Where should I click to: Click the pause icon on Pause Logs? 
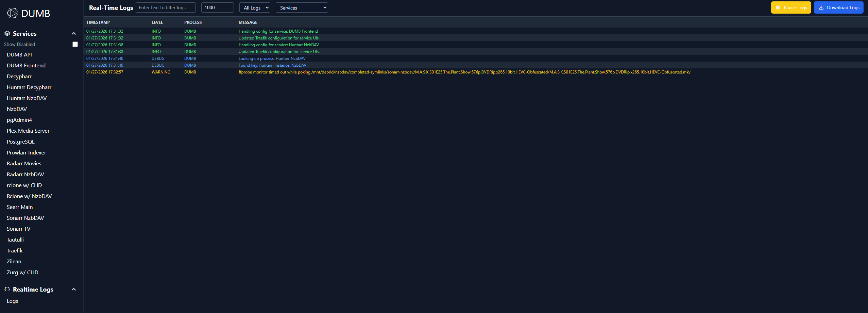[x=778, y=7]
